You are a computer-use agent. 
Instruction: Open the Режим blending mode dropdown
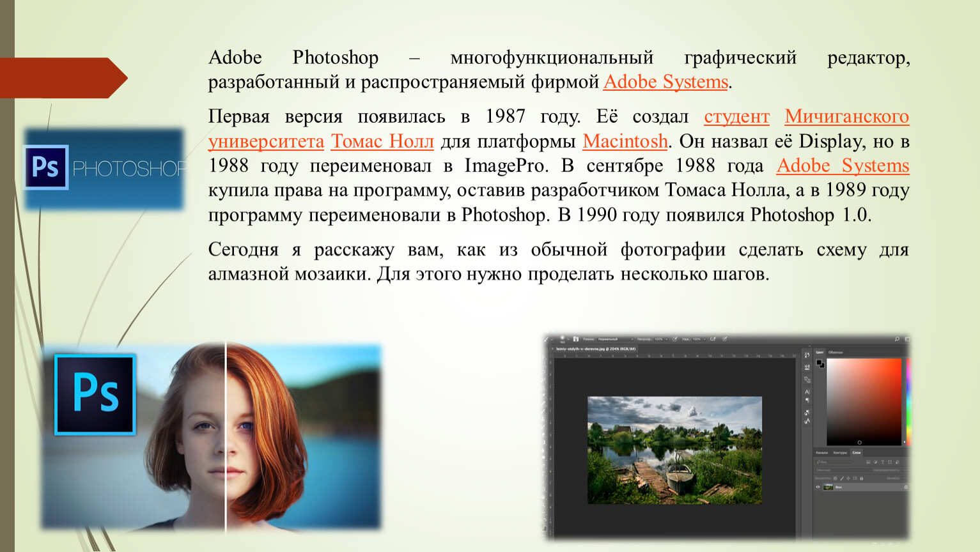615,339
